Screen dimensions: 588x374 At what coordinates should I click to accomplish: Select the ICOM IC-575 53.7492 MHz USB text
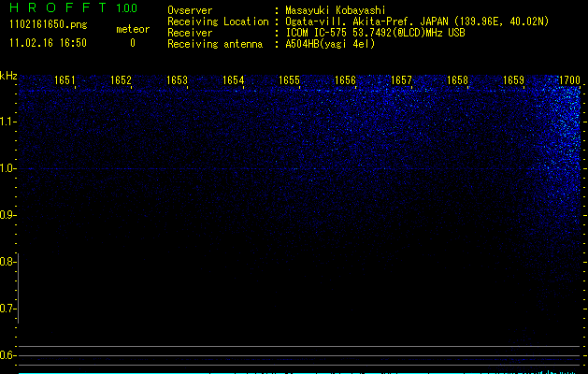click(376, 33)
